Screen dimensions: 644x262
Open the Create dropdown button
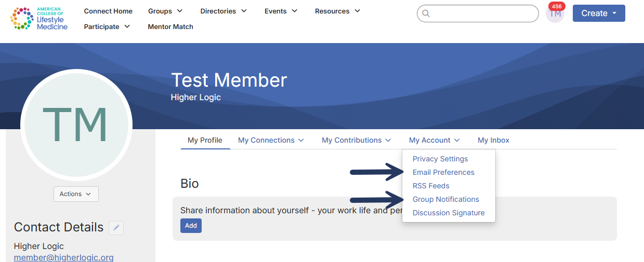tap(599, 13)
